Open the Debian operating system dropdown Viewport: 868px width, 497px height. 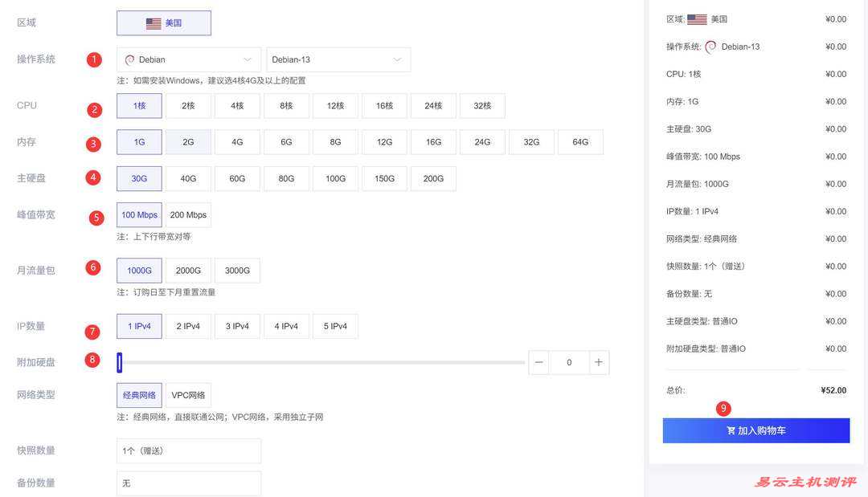click(x=188, y=59)
